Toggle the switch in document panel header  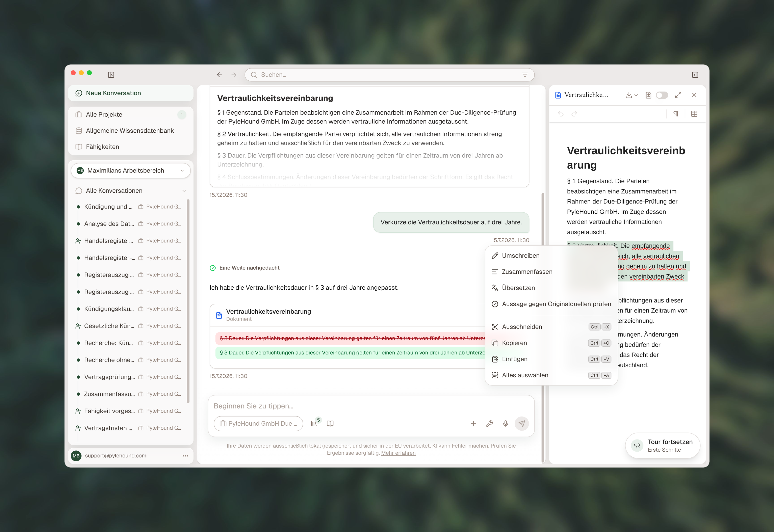point(662,95)
